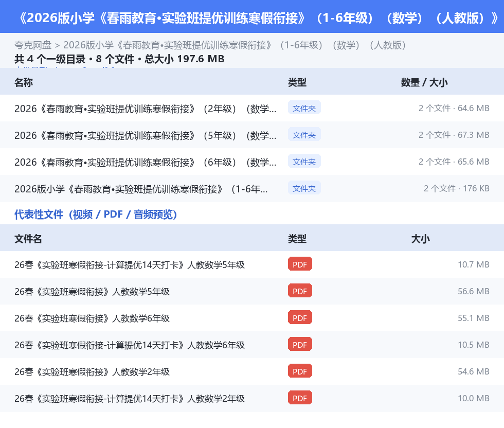
Task: Open the 5年级 folder row name
Action: (x=145, y=135)
